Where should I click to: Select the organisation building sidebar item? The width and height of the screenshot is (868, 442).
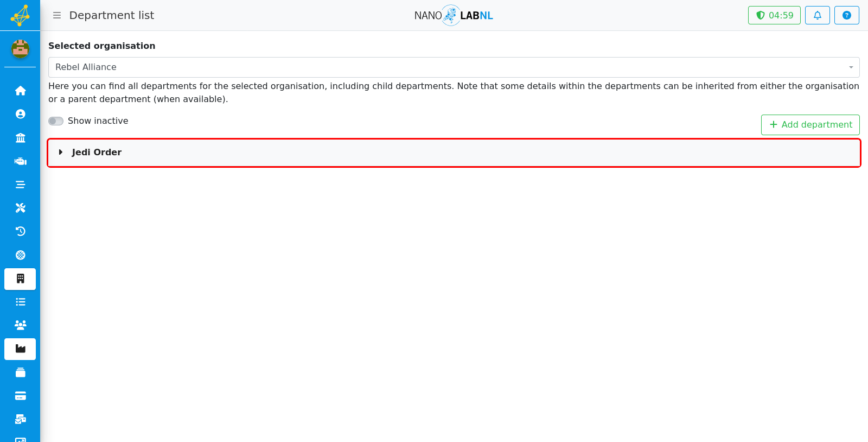pyautogui.click(x=20, y=279)
